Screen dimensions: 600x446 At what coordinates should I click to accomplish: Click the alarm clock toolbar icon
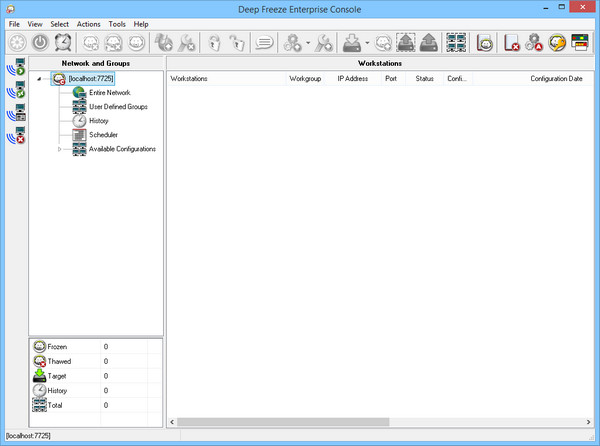63,43
